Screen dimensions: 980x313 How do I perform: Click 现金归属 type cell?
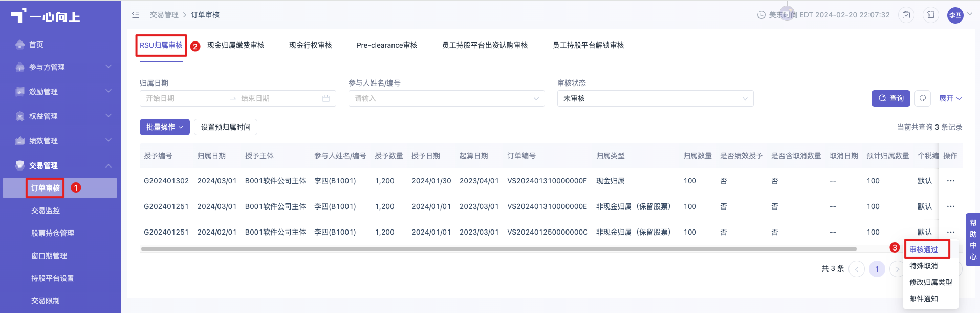click(x=611, y=181)
